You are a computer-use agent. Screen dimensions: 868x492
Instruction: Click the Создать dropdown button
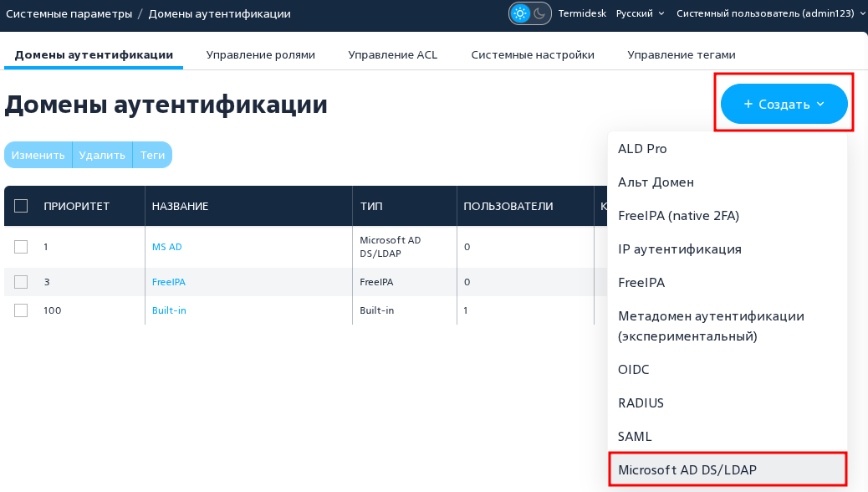784,104
